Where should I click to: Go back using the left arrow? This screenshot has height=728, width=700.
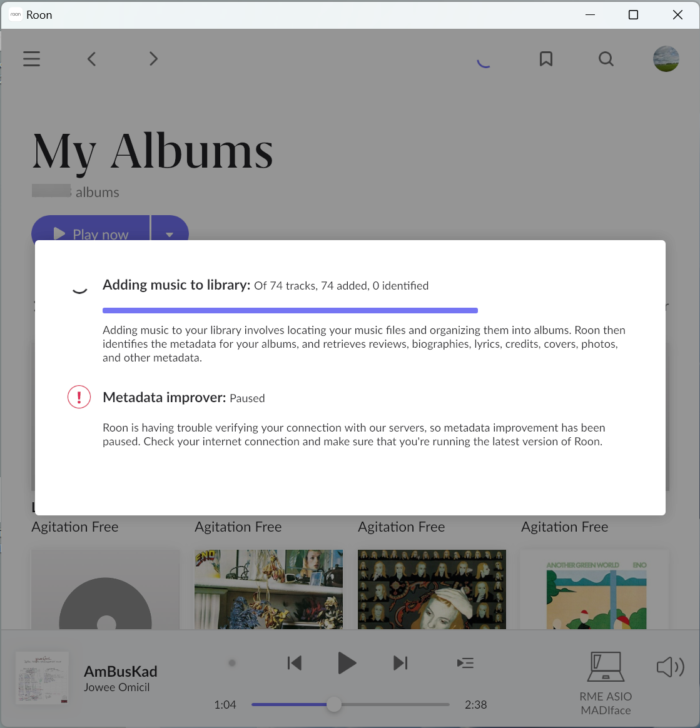pos(92,59)
